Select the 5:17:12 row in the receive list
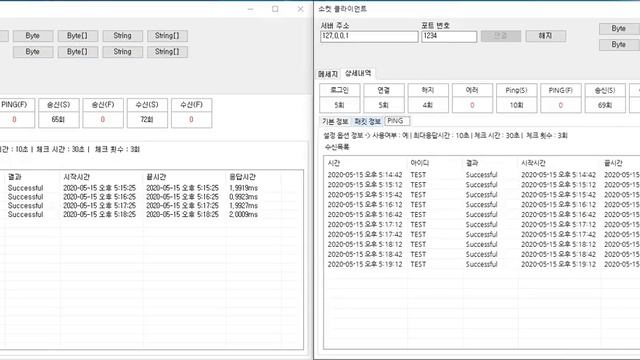Viewport: 640px width, 360px height. click(x=482, y=224)
